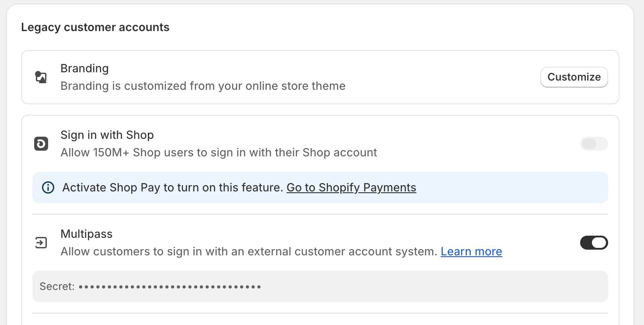Click the external customer account system description
644x325 pixels.
pos(249,251)
